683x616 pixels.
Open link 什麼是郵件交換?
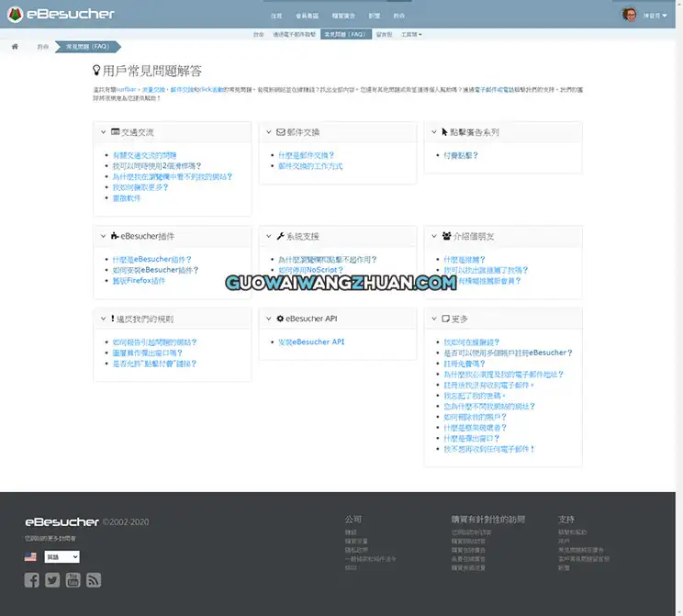[306, 155]
